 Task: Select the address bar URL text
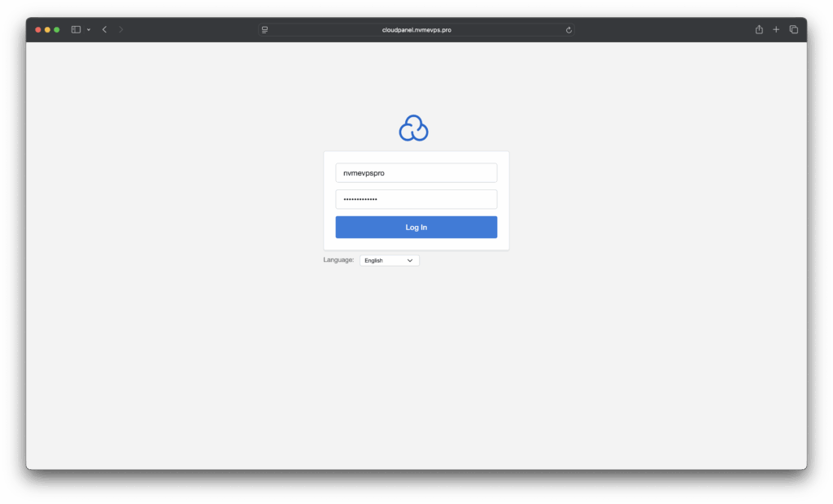point(416,30)
